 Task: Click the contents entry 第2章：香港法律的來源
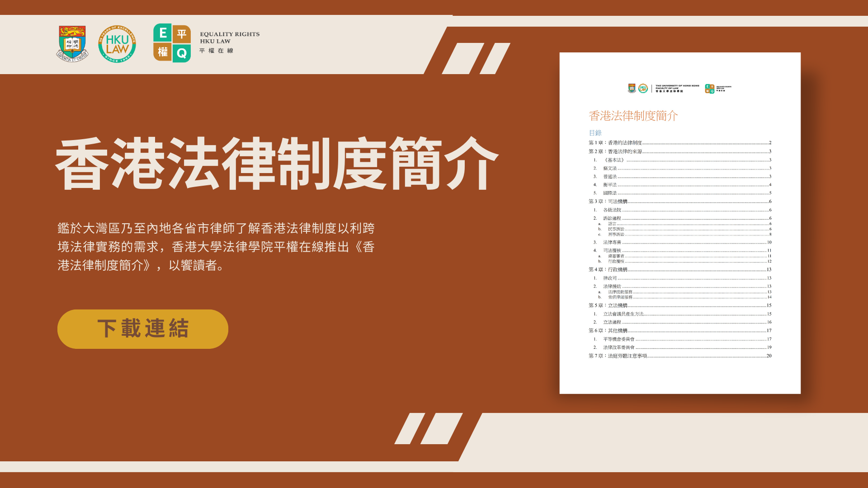680,151
